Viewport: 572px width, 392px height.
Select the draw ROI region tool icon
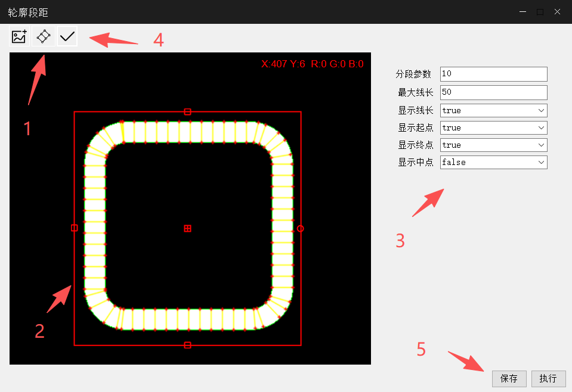(x=44, y=36)
